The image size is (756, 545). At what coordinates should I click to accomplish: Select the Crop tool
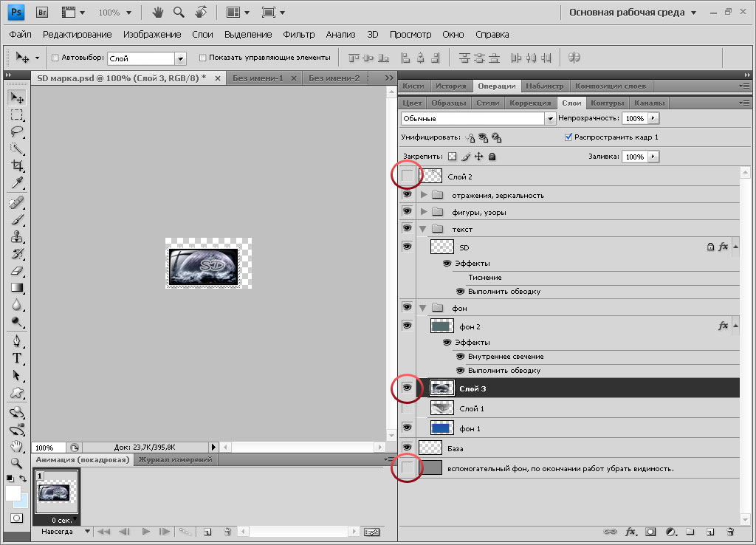[x=17, y=165]
